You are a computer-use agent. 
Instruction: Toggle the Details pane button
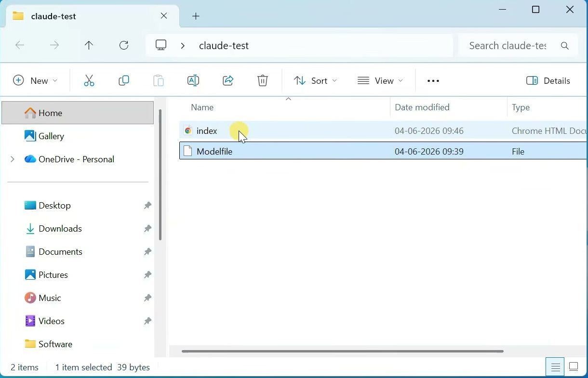pos(548,81)
